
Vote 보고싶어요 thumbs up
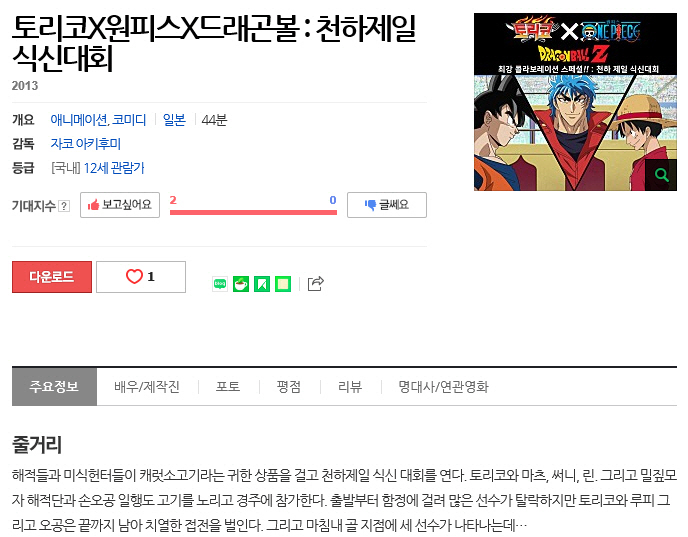point(120,205)
